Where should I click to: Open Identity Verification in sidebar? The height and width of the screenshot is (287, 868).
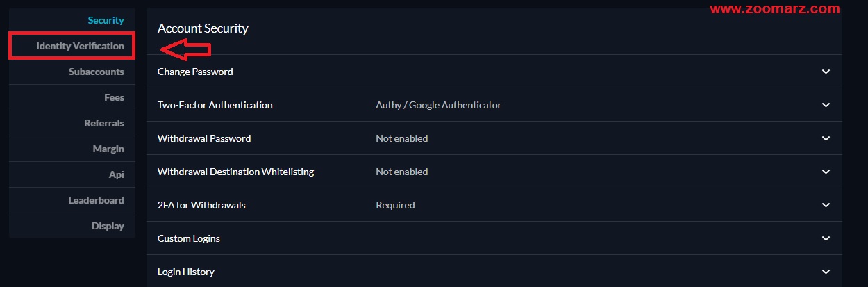tap(80, 46)
